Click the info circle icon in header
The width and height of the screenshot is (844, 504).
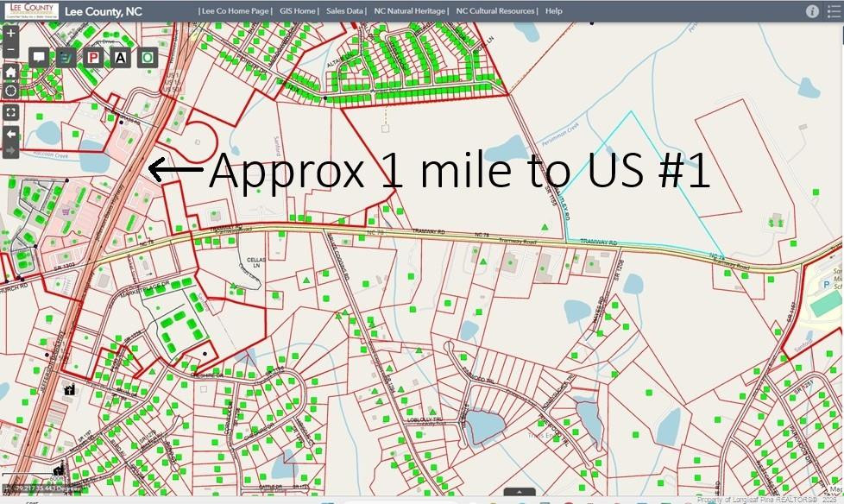pyautogui.click(x=812, y=11)
